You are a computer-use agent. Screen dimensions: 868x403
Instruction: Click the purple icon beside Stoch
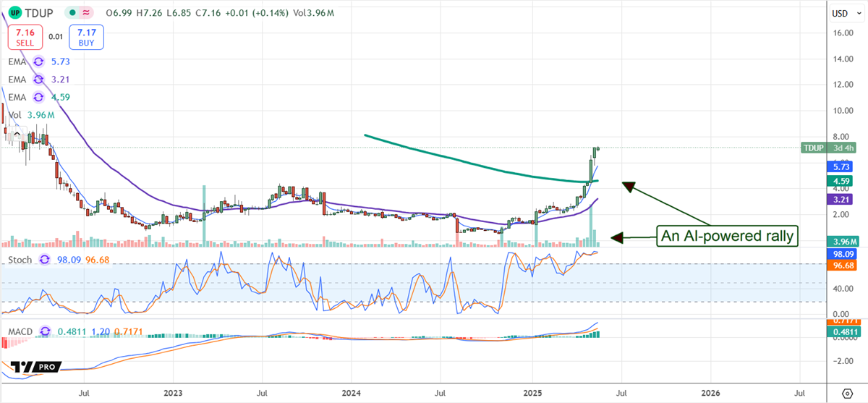pyautogui.click(x=44, y=259)
